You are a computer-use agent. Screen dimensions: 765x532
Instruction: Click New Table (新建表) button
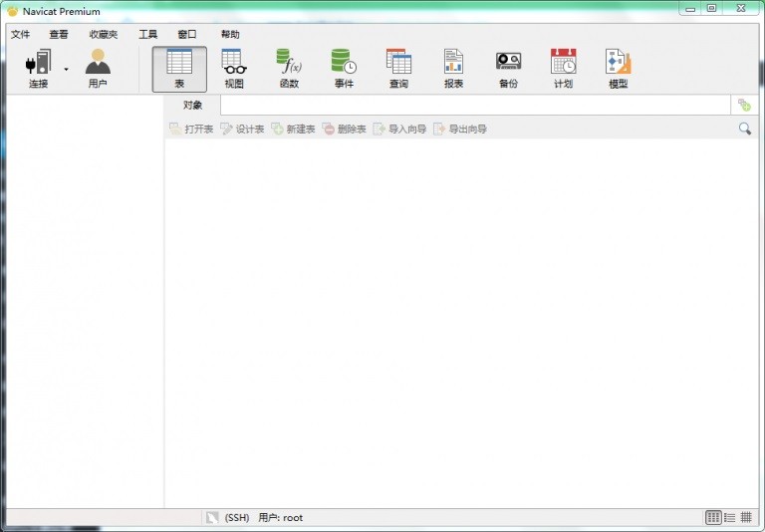(x=293, y=129)
